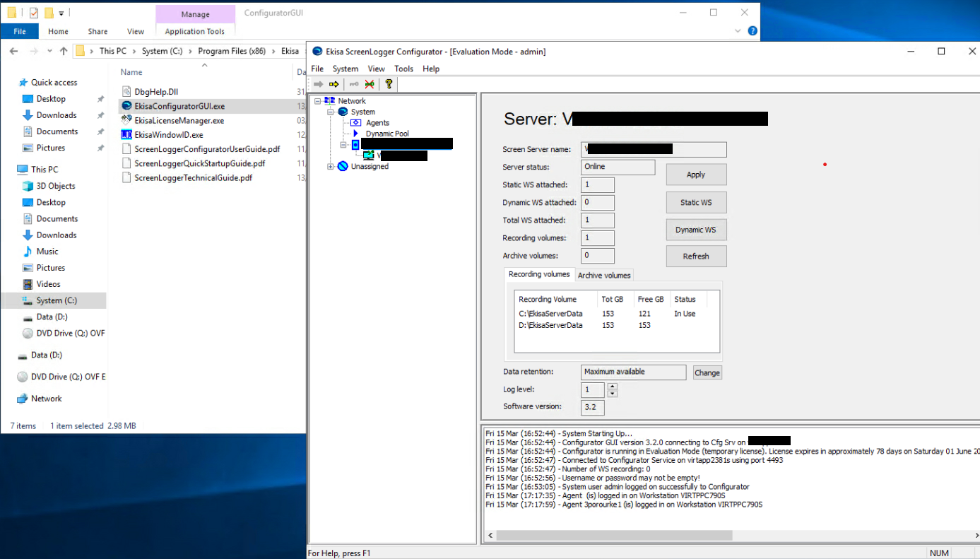Click the Static WS button
The height and width of the screenshot is (559, 980).
tap(696, 203)
